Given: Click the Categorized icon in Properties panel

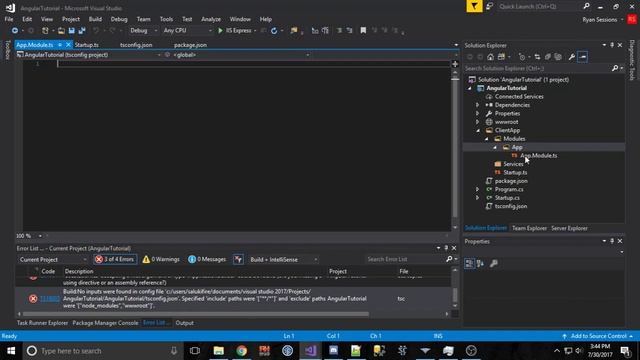Looking at the screenshot, I should [469, 264].
